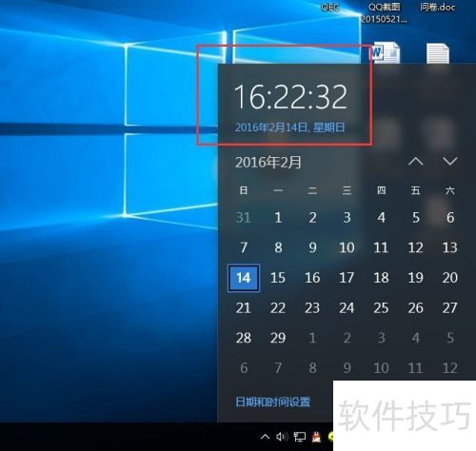This screenshot has height=451, width=476.
Task: Select the QEC desktop item label
Action: coord(330,7)
